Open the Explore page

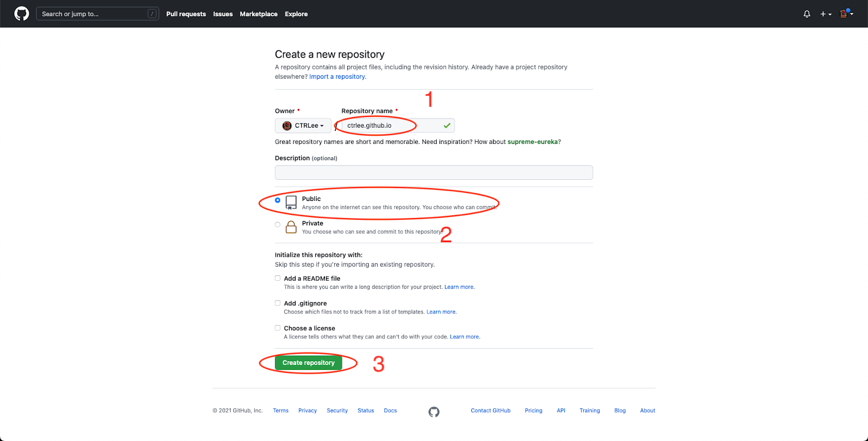tap(296, 14)
